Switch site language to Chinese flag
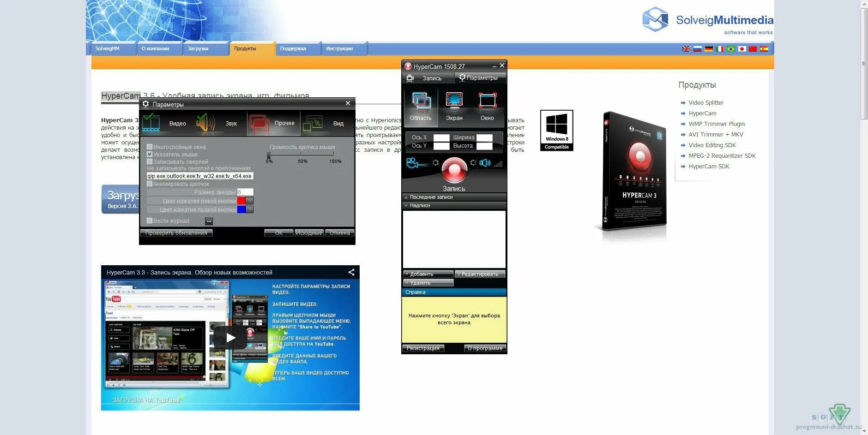 (753, 49)
